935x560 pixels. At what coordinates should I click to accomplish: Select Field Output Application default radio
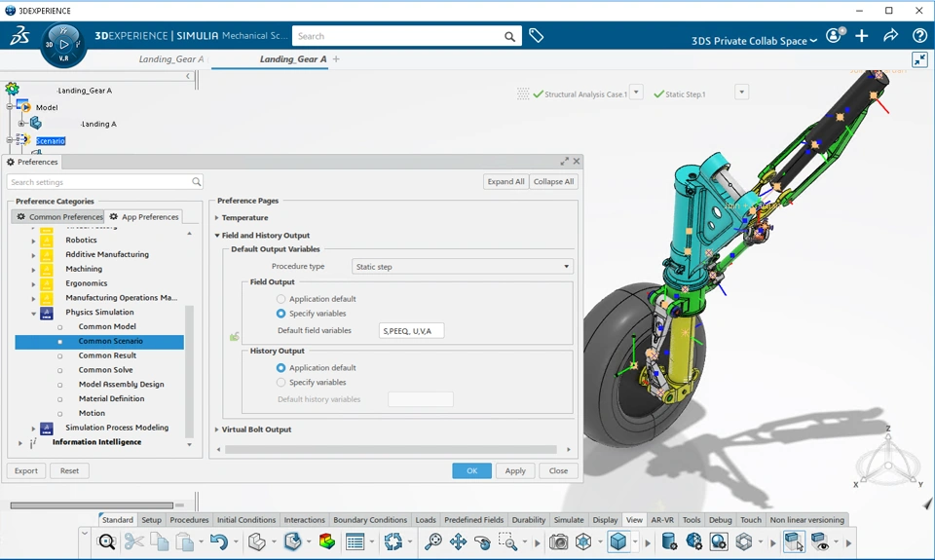(x=280, y=299)
